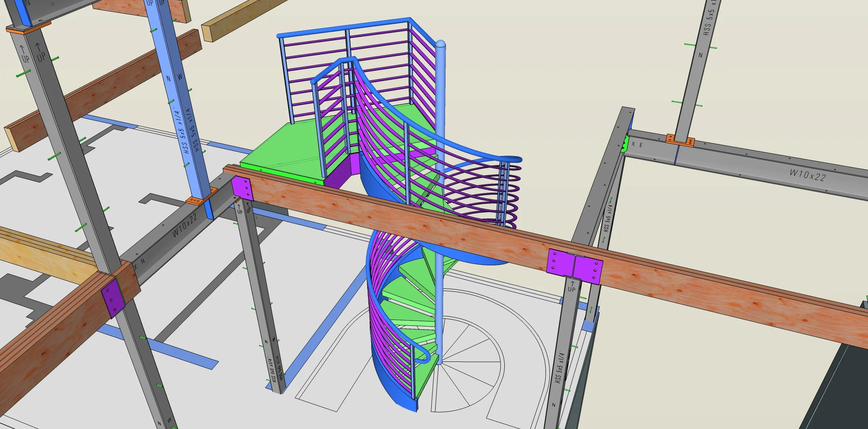Screen dimensions: 868x429
Task: Click the W10x22 label on right steel beam
Action: (x=807, y=175)
